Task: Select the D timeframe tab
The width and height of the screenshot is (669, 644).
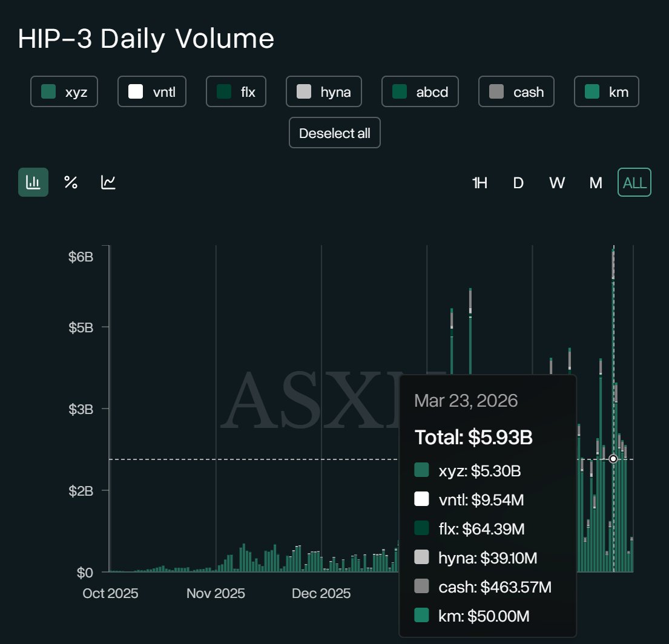Action: (x=518, y=183)
